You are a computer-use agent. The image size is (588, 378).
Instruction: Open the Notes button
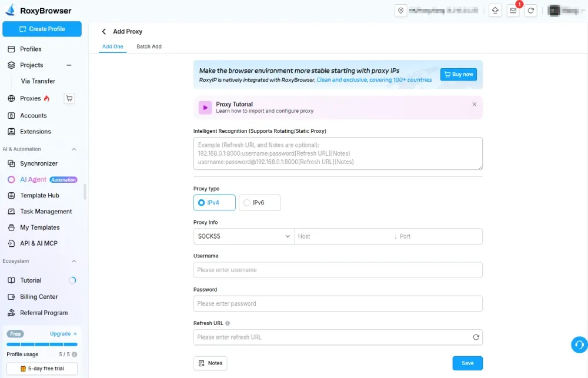point(211,363)
